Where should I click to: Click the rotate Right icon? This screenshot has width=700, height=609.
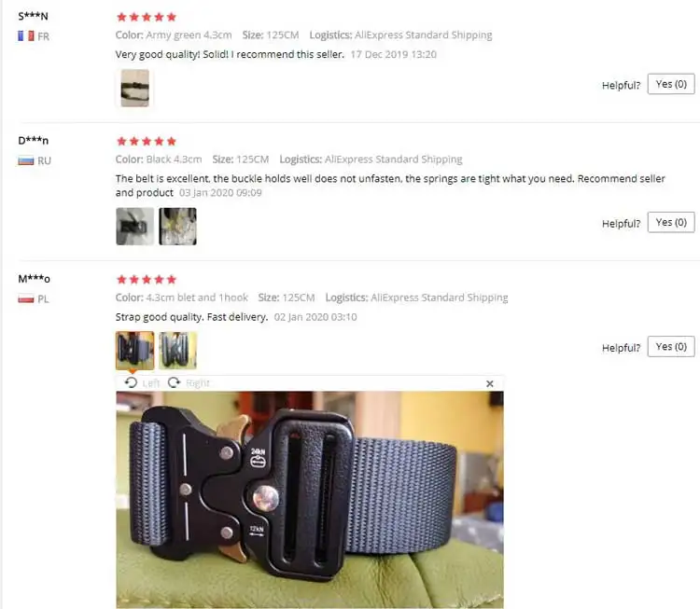[x=174, y=382]
